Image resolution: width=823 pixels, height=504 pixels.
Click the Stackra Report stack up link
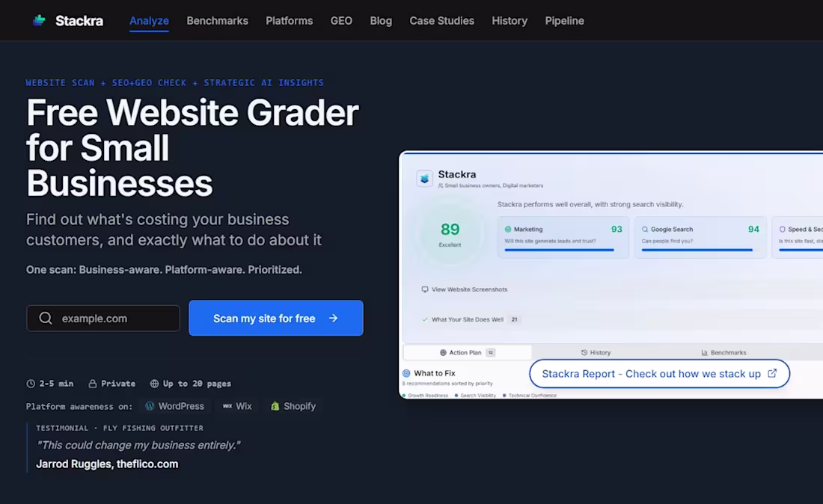[659, 373]
